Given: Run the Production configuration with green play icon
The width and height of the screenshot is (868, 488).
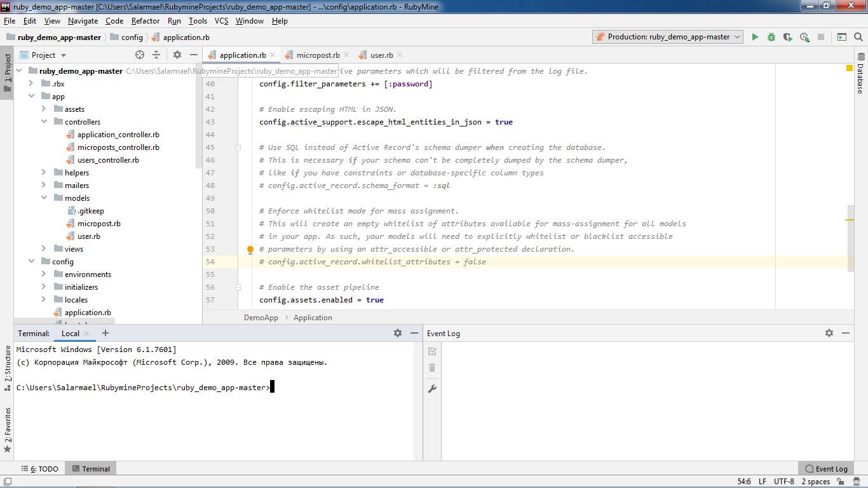Looking at the screenshot, I should 755,37.
